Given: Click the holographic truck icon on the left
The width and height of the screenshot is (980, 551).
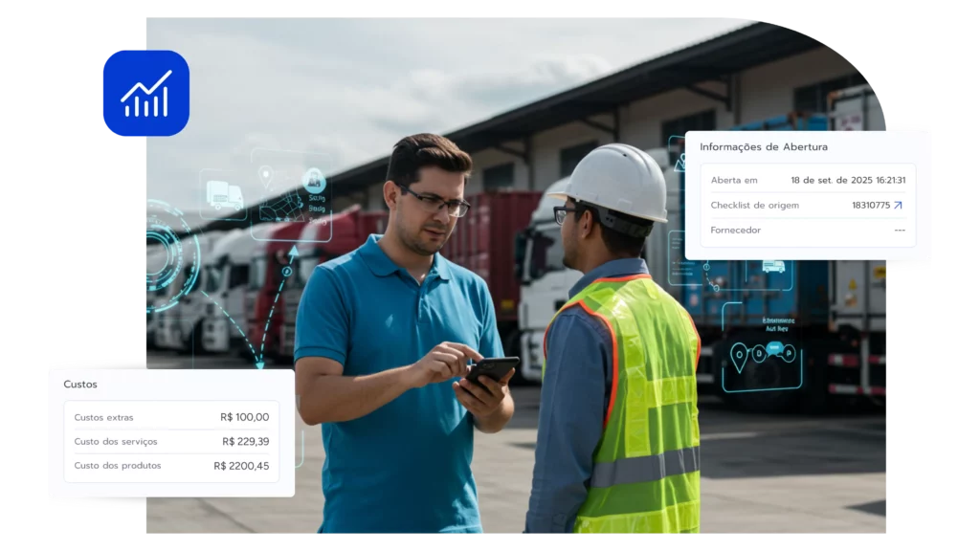Looking at the screenshot, I should click(224, 194).
